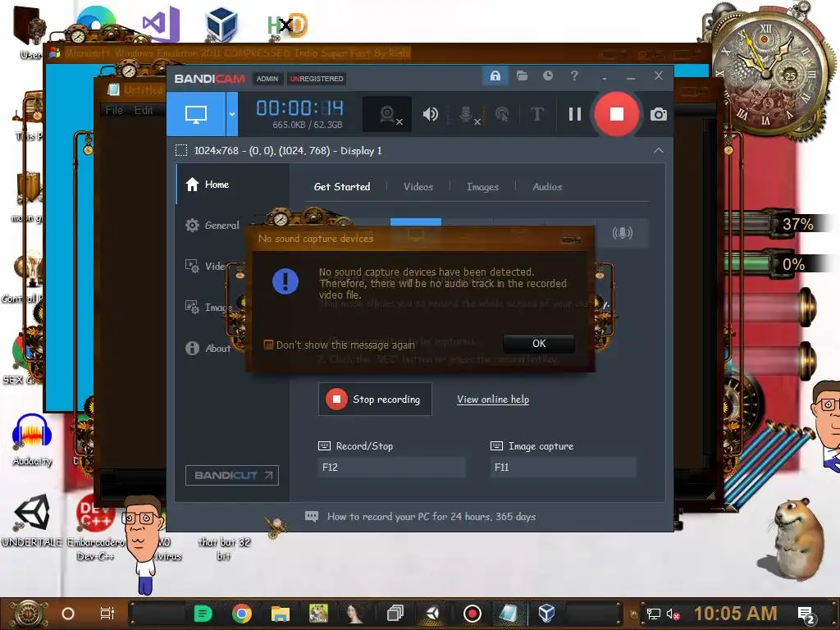Switch to the Audios tab
This screenshot has height=630, width=840.
pyautogui.click(x=547, y=186)
